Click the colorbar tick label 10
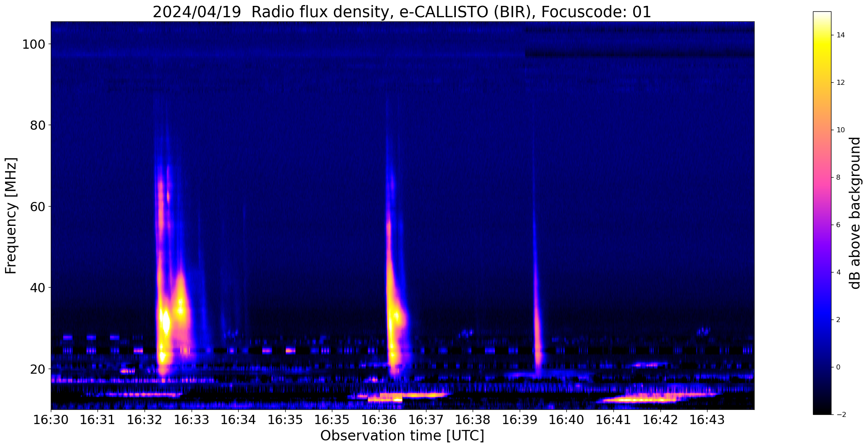The image size is (868, 448). (841, 130)
